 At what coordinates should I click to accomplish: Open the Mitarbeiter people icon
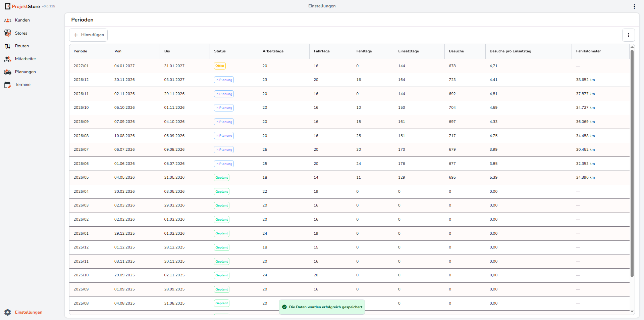click(8, 59)
